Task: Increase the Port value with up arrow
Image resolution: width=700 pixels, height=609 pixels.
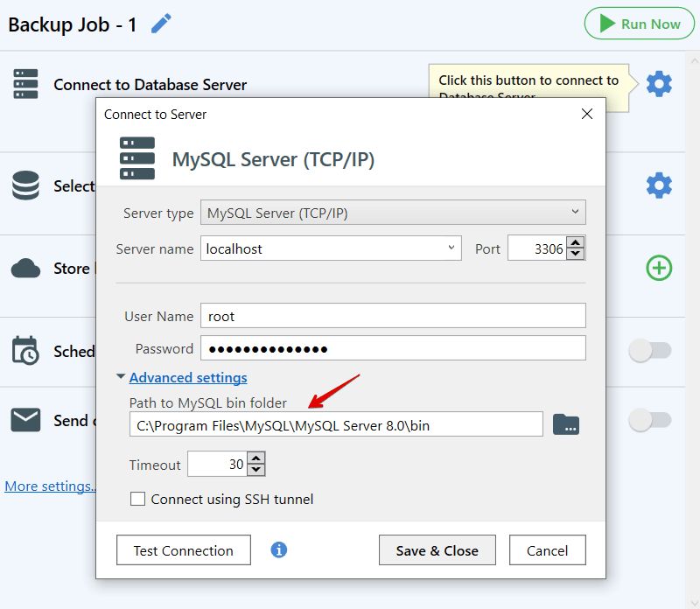Action: tap(576, 242)
